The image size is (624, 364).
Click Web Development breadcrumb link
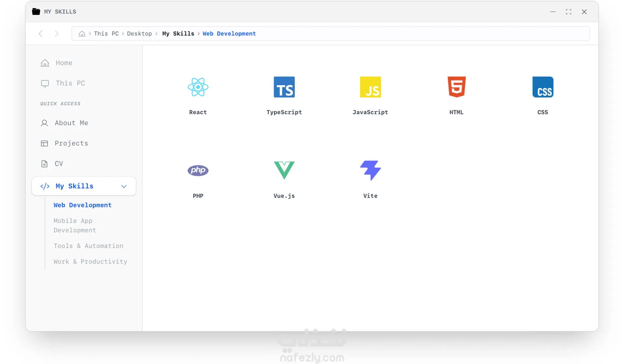[x=229, y=33]
